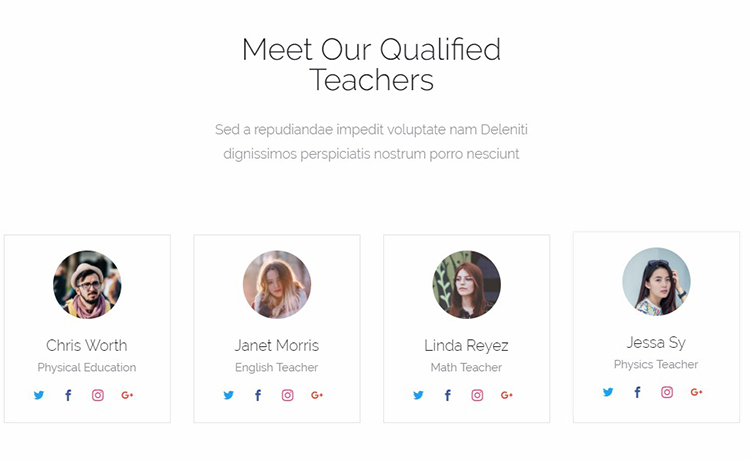Open Chris Worth's Instagram icon
The width and height of the screenshot is (750, 460).
pos(98,395)
